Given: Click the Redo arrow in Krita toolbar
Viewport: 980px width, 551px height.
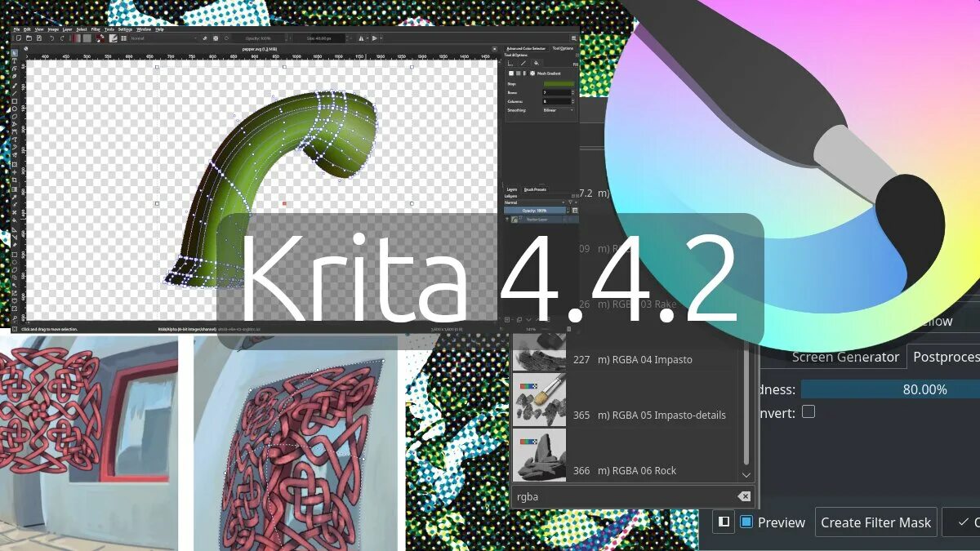Looking at the screenshot, I should click(x=62, y=38).
